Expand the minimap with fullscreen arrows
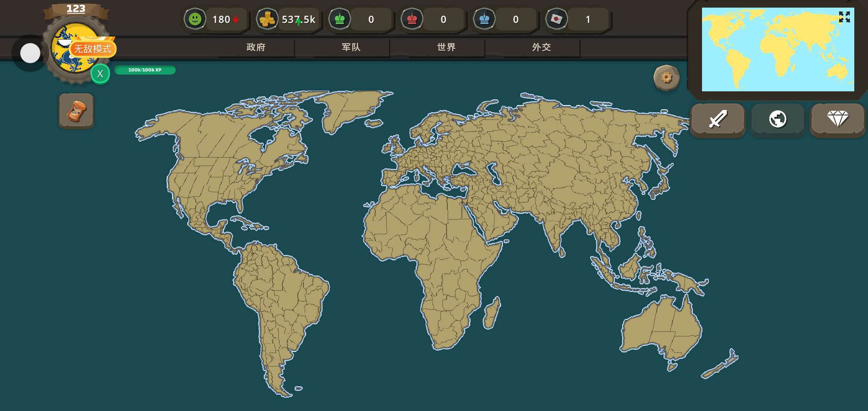Viewport: 868px width, 411px height. click(844, 17)
